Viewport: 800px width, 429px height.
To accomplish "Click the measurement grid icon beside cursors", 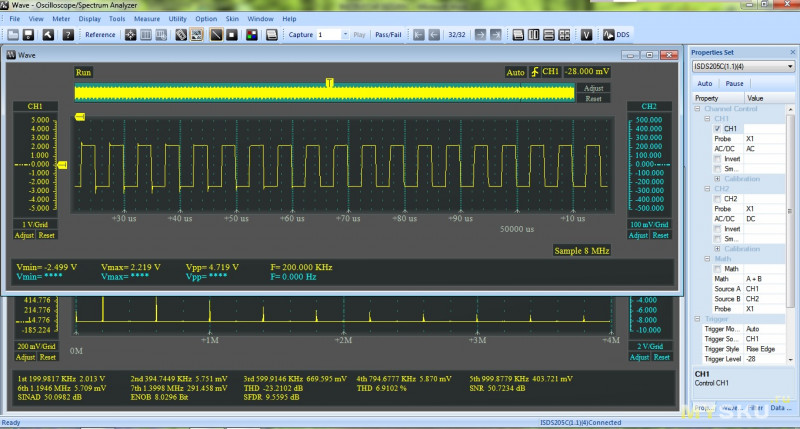I will pyautogui.click(x=161, y=35).
